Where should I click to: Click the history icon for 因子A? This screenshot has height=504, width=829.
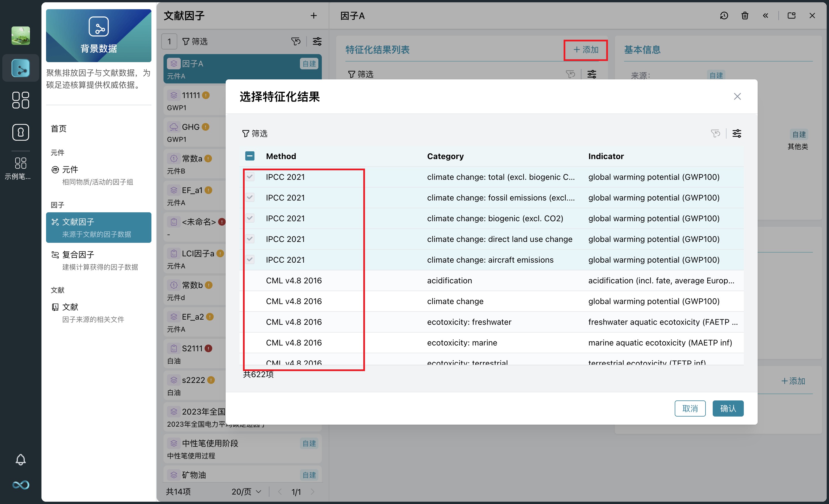[724, 16]
